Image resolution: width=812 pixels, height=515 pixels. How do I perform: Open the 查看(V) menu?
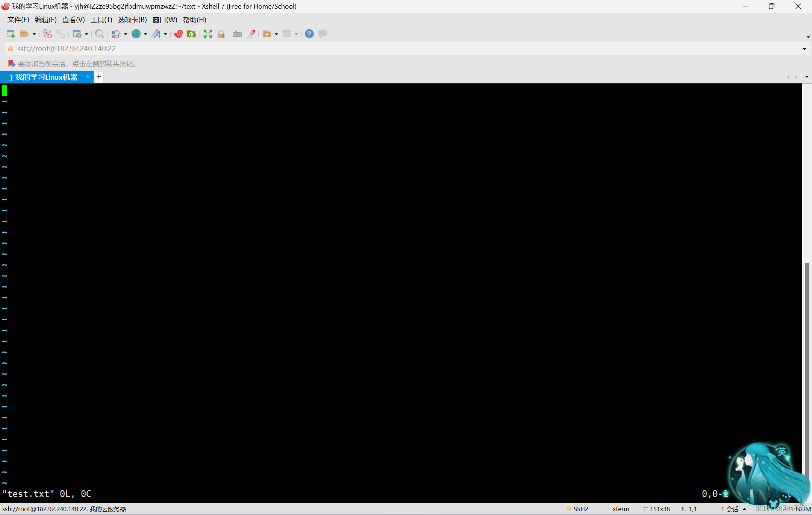click(73, 20)
